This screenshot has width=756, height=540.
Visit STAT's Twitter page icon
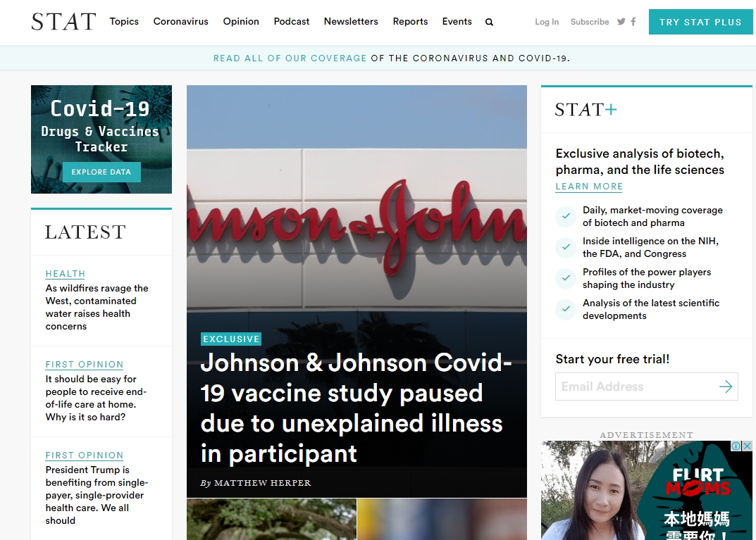point(621,22)
